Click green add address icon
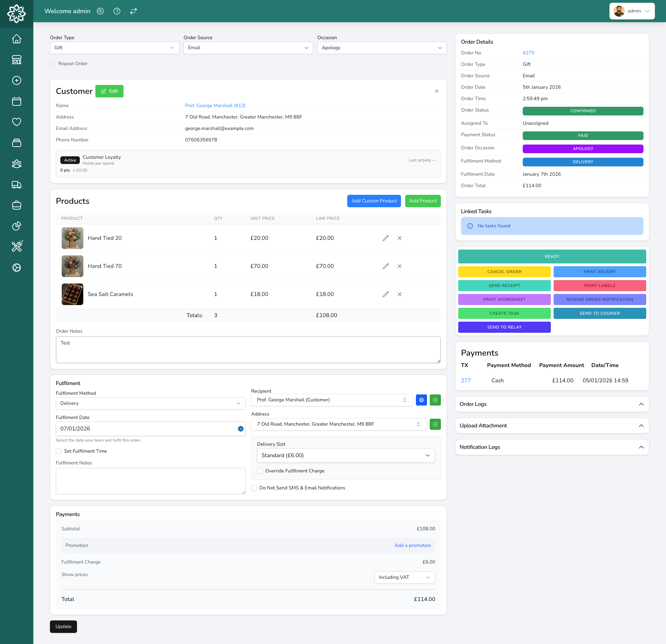The height and width of the screenshot is (644, 666). (x=435, y=424)
